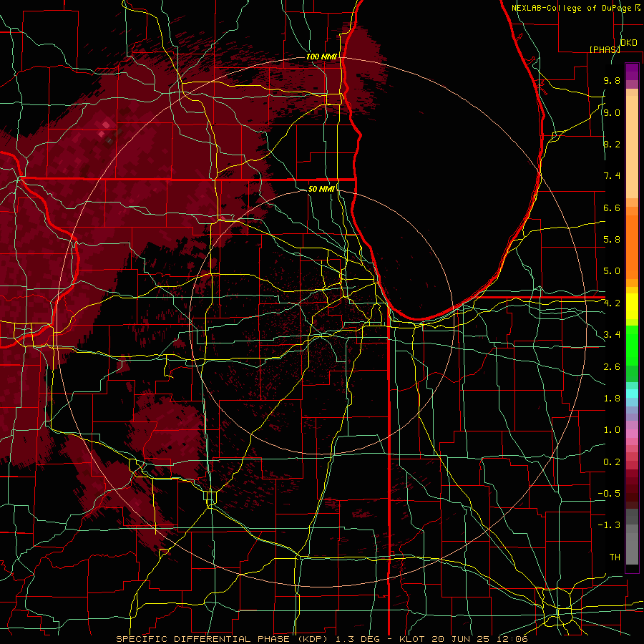The height and width of the screenshot is (644, 644).
Task: Click the 5.0 value on the scale
Action: [612, 271]
